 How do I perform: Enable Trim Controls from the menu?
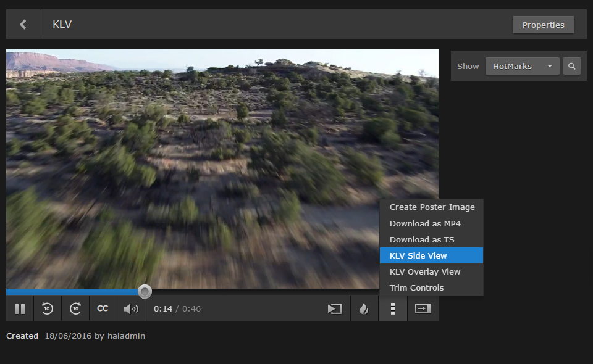pyautogui.click(x=416, y=287)
